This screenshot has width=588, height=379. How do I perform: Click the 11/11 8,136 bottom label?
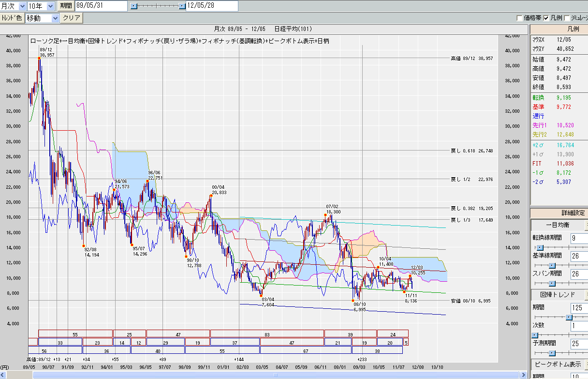point(411,298)
